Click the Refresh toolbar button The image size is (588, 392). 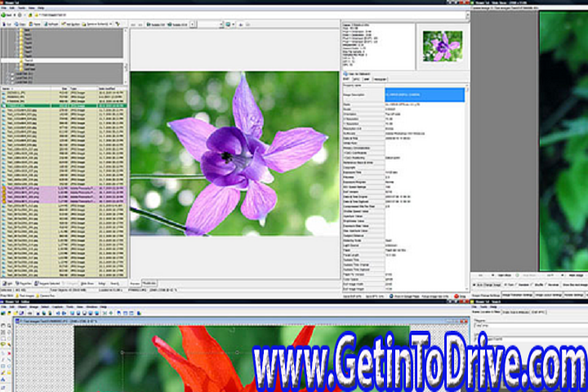click(x=51, y=24)
